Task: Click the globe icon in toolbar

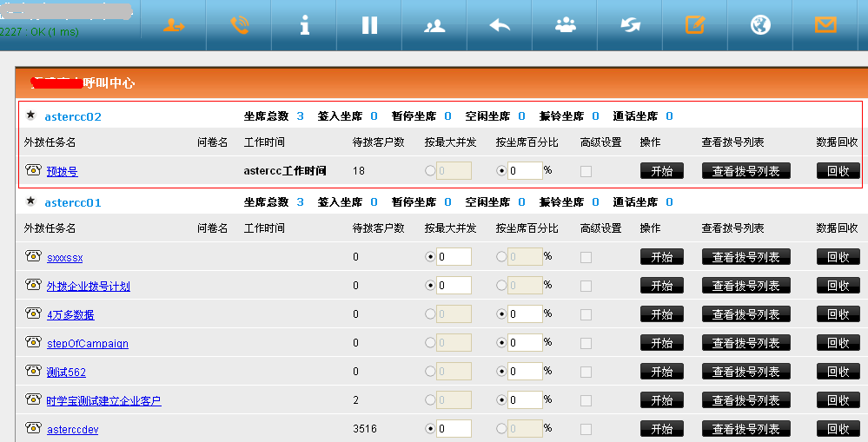Action: tap(761, 25)
